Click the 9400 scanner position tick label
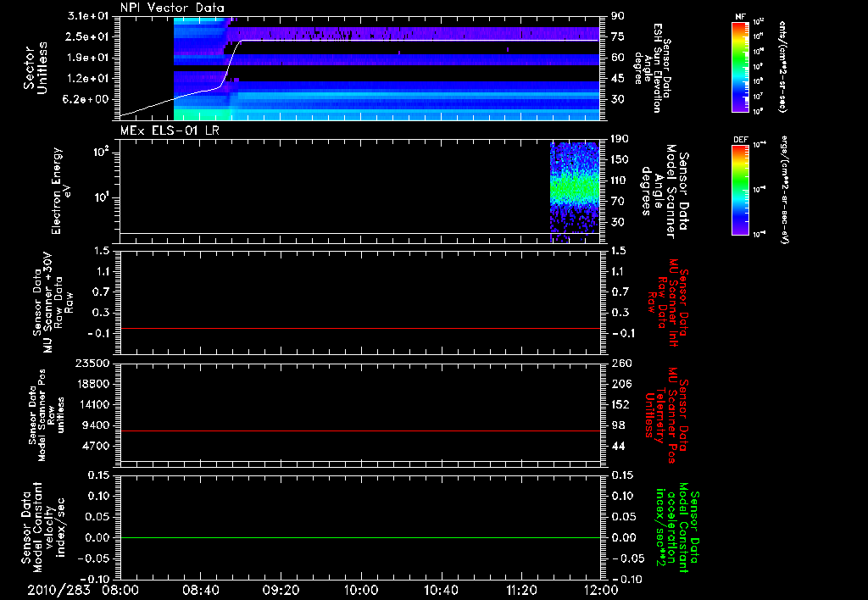Image resolution: width=868 pixels, height=600 pixels. pyautogui.click(x=97, y=425)
